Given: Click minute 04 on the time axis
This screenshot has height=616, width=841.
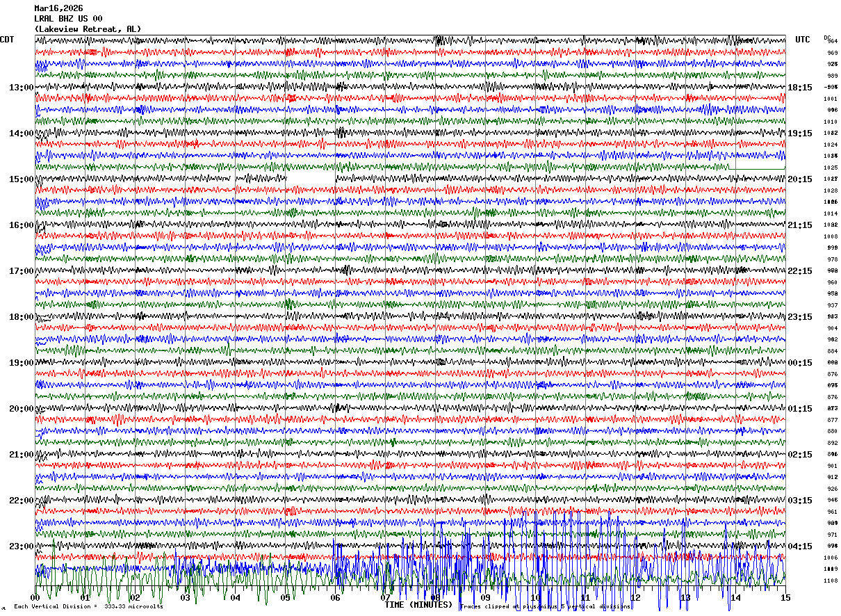Looking at the screenshot, I should click(x=235, y=598).
